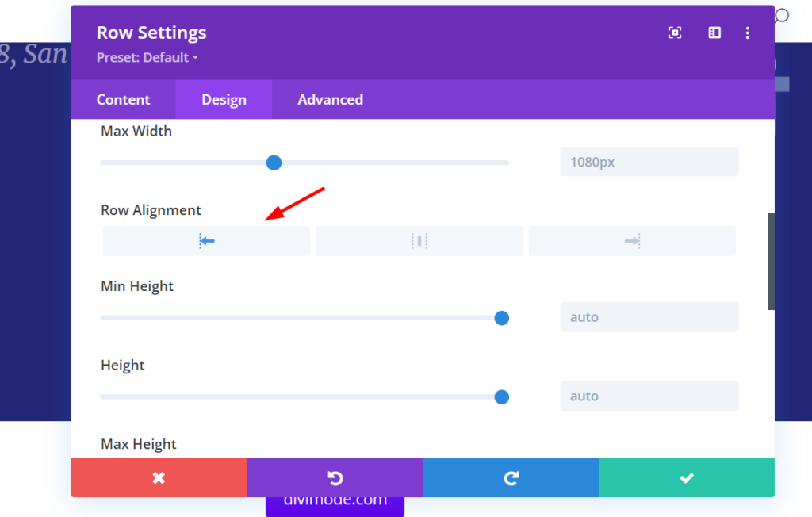Viewport: 812px width, 517px height.
Task: Click the divimode.com button
Action: click(335, 503)
